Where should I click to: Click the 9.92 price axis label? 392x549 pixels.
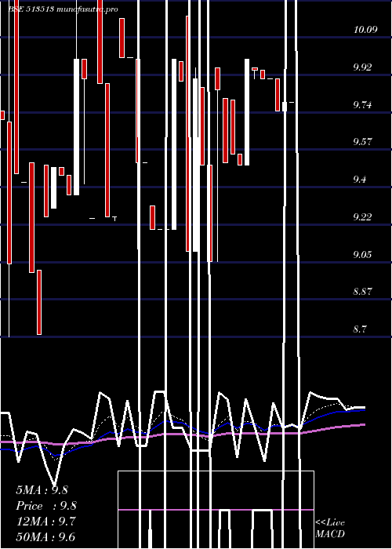tap(362, 67)
